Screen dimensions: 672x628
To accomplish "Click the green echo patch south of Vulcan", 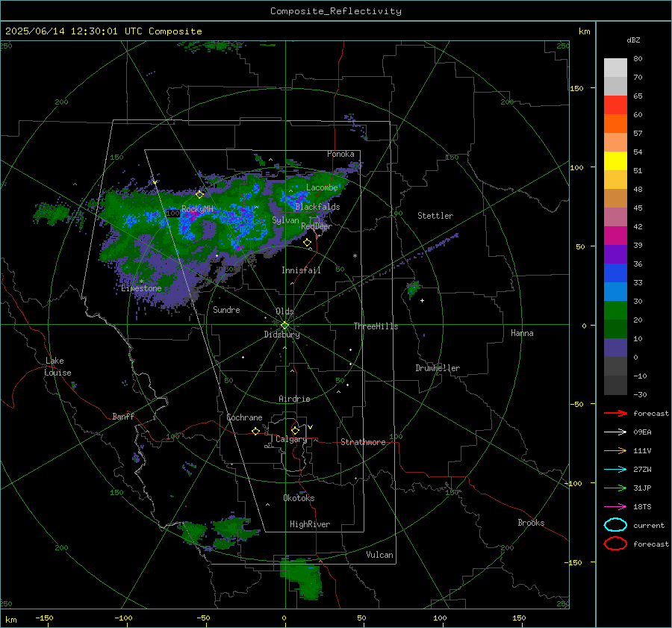I will coord(302,577).
